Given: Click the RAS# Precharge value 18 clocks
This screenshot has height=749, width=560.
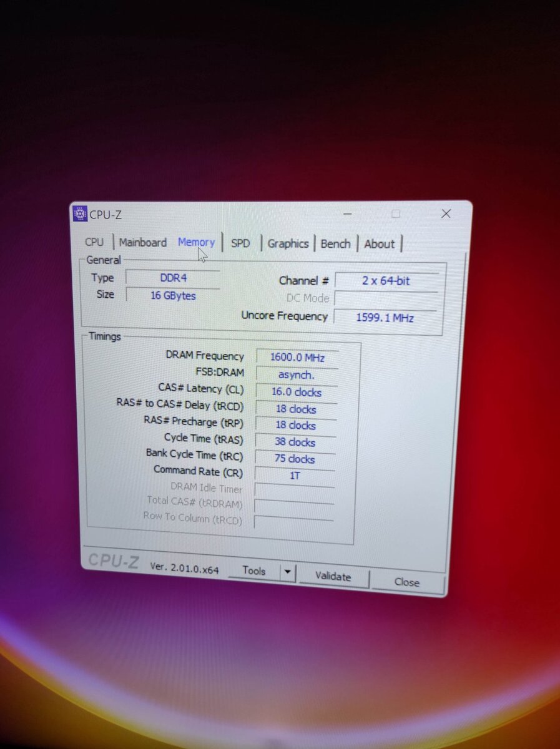Looking at the screenshot, I should click(x=296, y=426).
